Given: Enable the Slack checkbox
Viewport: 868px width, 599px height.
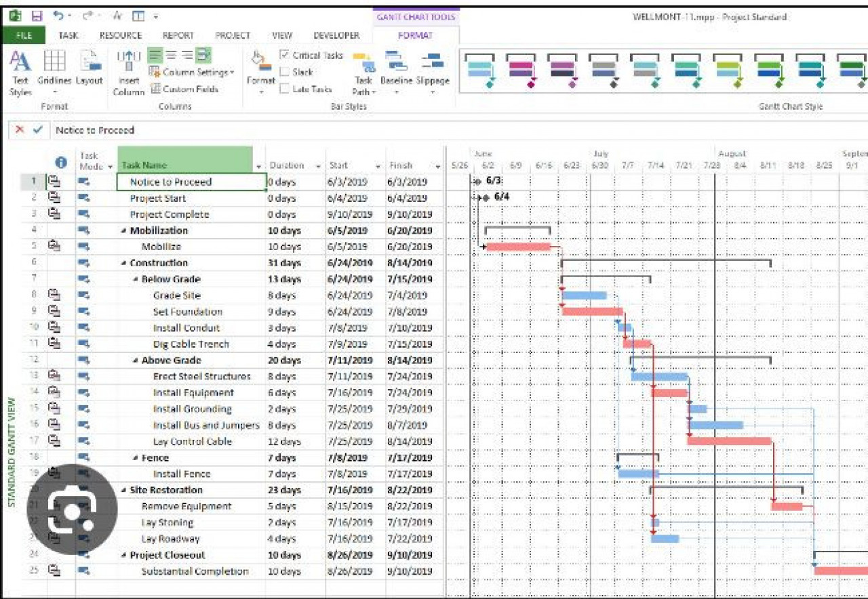Looking at the screenshot, I should [x=285, y=72].
